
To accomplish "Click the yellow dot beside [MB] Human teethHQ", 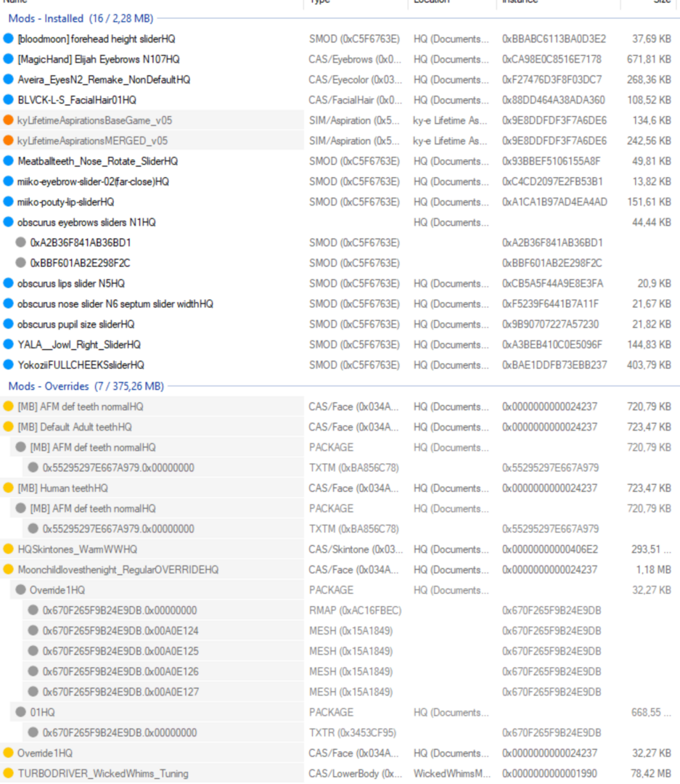I will coord(8,488).
